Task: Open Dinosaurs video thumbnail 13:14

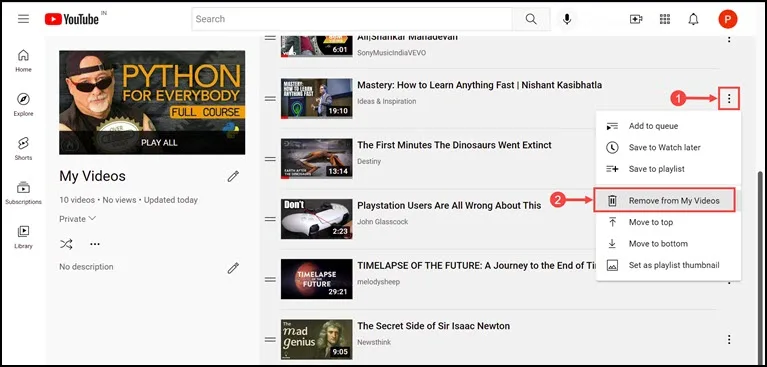Action: coord(316,159)
